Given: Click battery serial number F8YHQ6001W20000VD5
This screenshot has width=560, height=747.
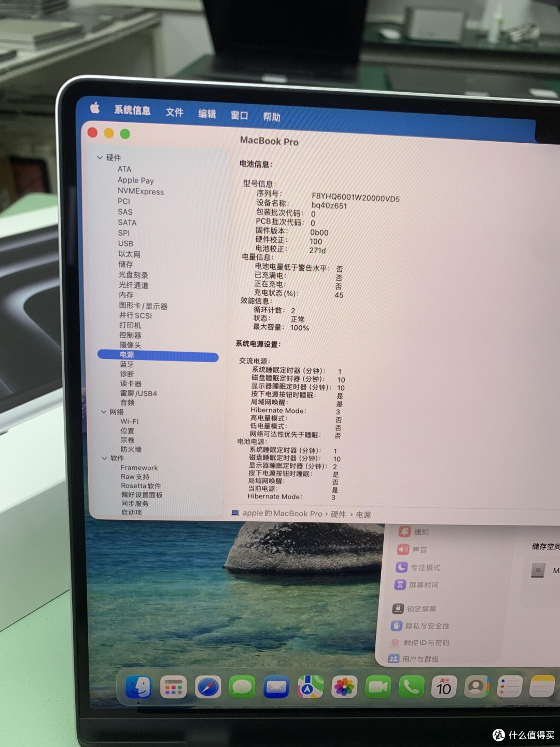Looking at the screenshot, I should pos(355,197).
